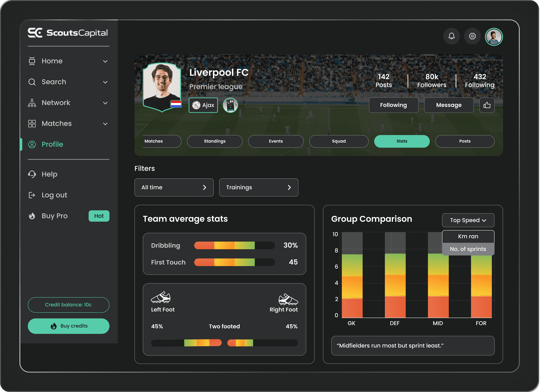
Task: Open the Profile sidebar item
Action: (x=69, y=144)
